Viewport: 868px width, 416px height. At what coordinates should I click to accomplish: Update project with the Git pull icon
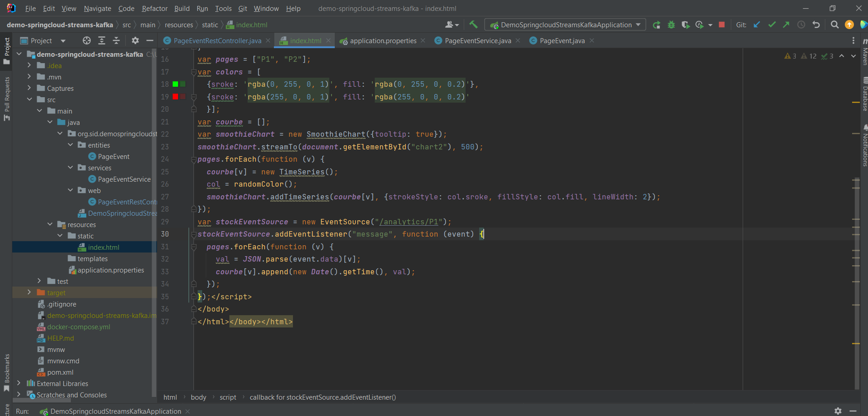(x=756, y=25)
